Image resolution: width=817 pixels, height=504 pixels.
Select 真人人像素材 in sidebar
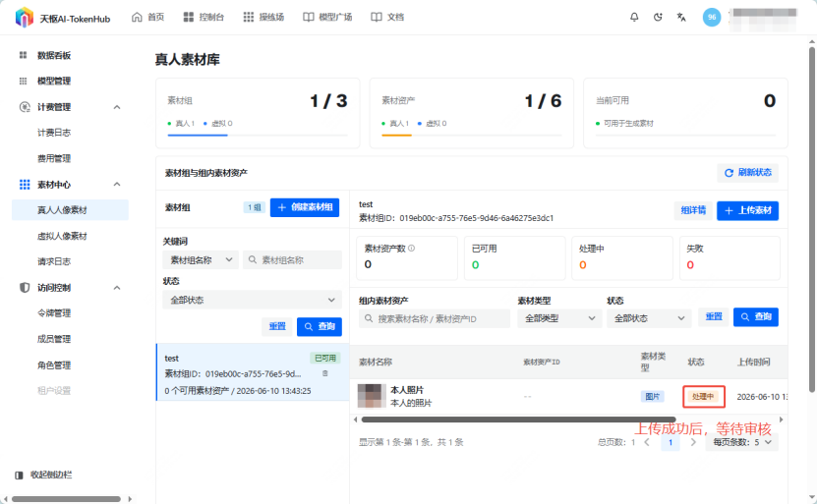pyautogui.click(x=71, y=210)
